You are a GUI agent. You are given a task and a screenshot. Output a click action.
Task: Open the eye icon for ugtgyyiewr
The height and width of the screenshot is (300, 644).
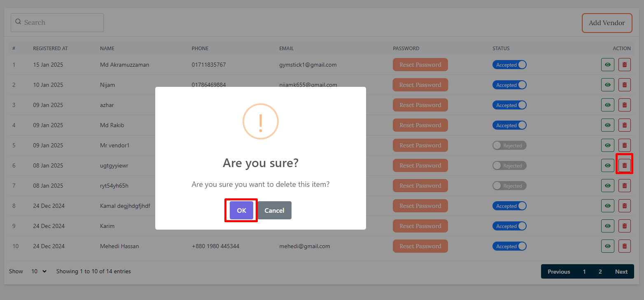[607, 165]
